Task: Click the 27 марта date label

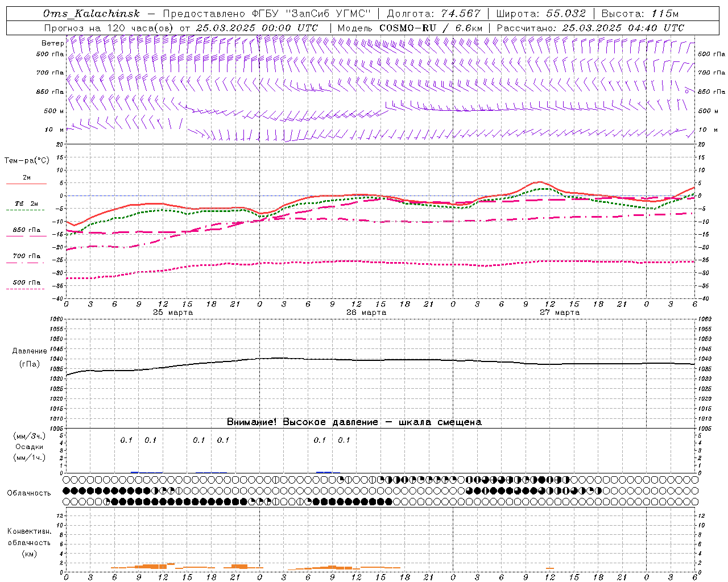Action: pyautogui.click(x=560, y=313)
